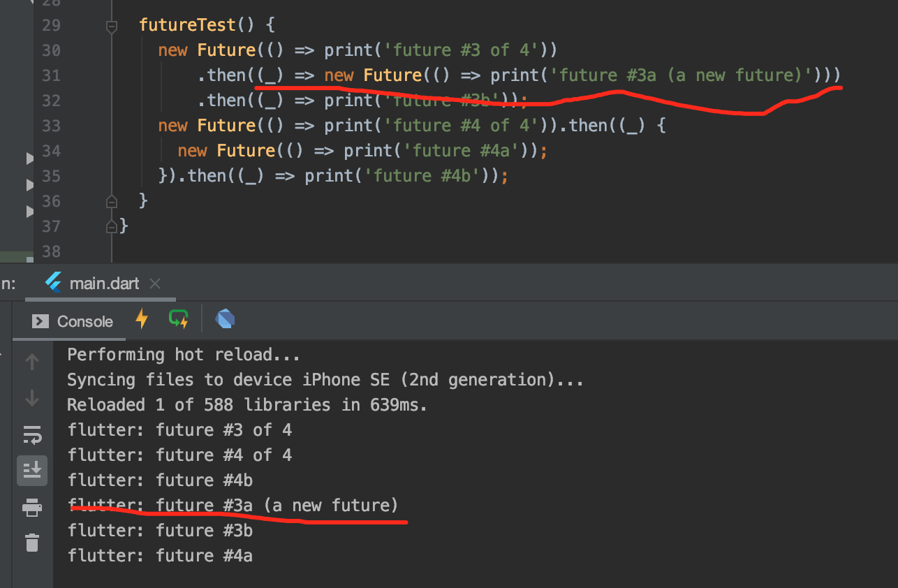
Task: Click the fold end marker at line 37
Action: [x=111, y=226]
